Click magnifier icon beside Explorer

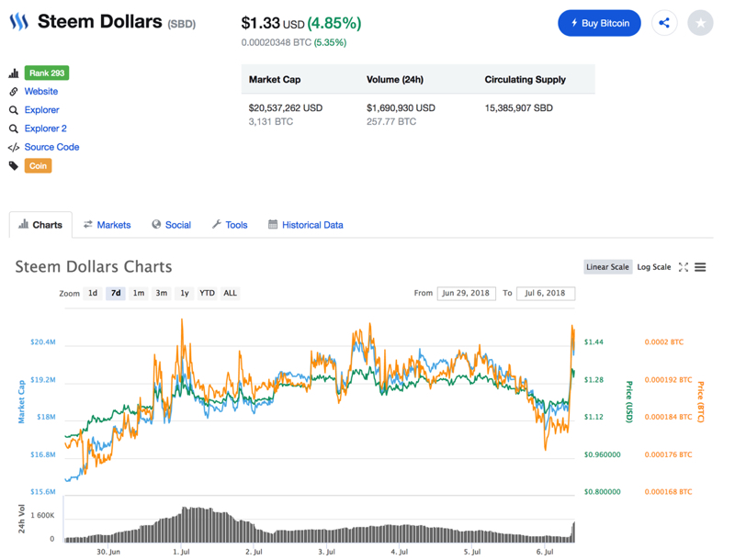point(14,110)
